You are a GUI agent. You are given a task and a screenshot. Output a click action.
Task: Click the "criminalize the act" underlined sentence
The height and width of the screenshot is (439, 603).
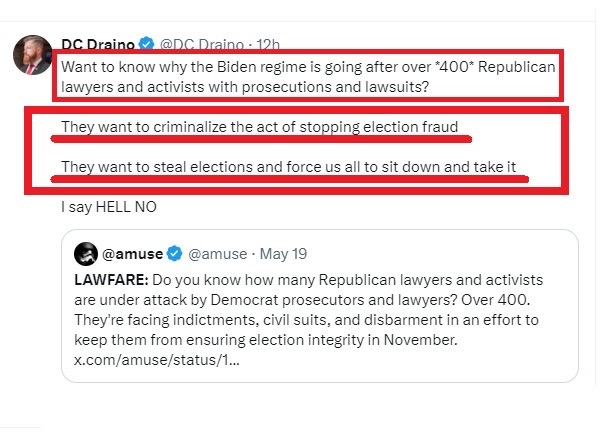265,127
